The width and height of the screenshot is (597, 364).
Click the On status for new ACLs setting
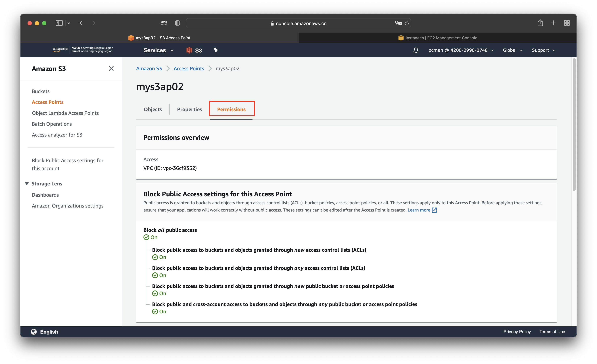[159, 257]
